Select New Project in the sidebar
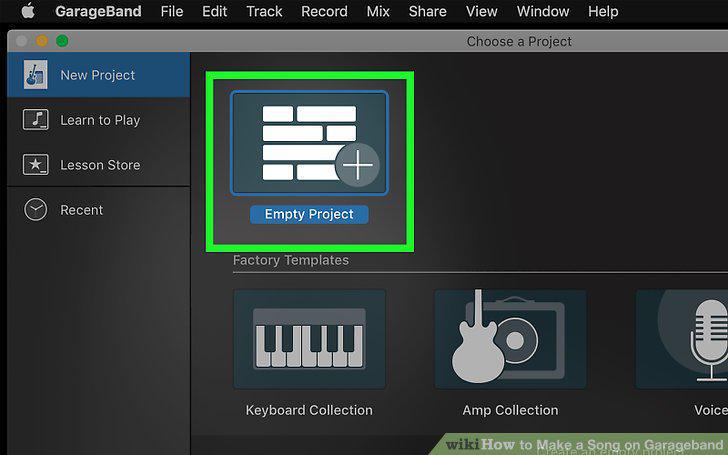Viewport: 728px width, 455px height. coord(98,75)
